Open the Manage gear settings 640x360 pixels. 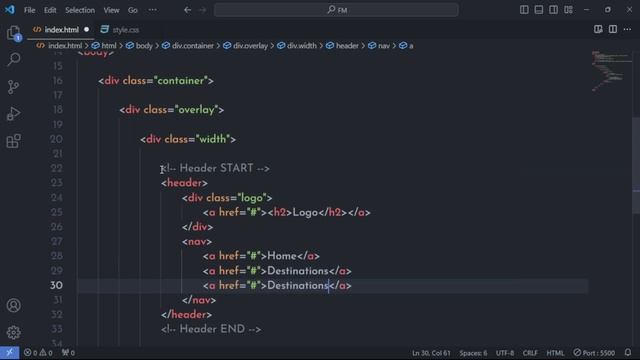click(13, 332)
